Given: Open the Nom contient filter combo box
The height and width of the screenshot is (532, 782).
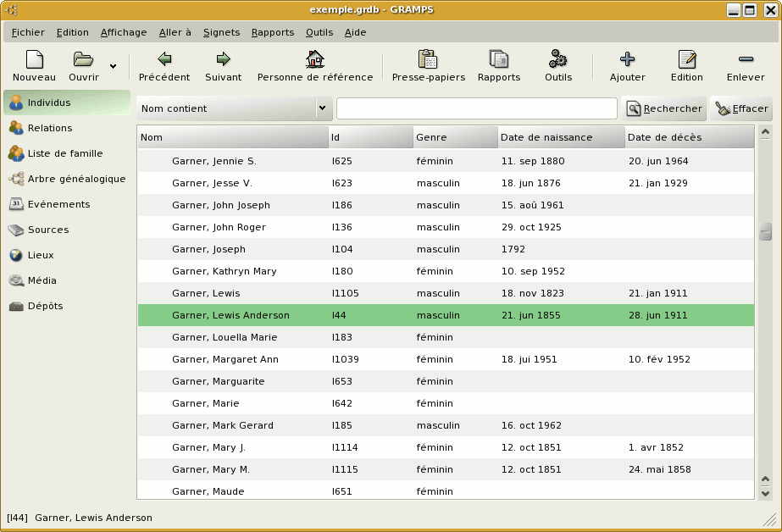Looking at the screenshot, I should 234,108.
